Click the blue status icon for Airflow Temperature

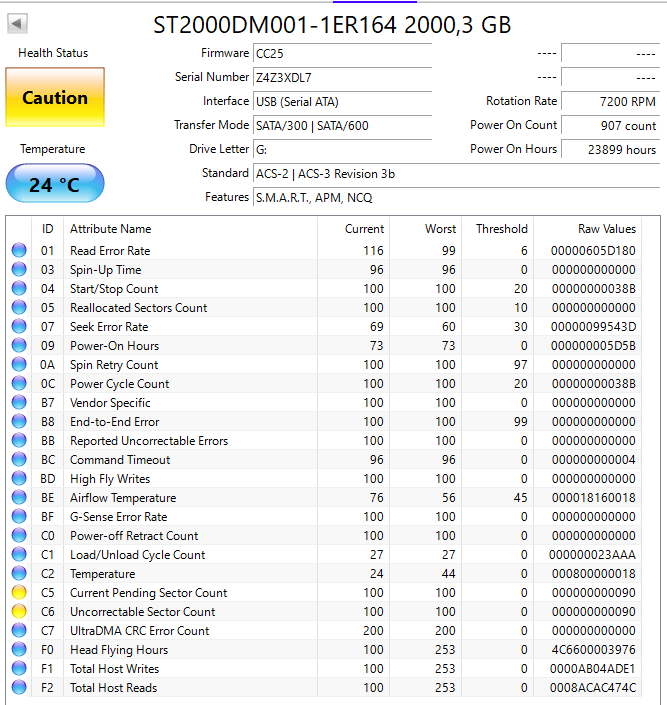pyautogui.click(x=19, y=498)
